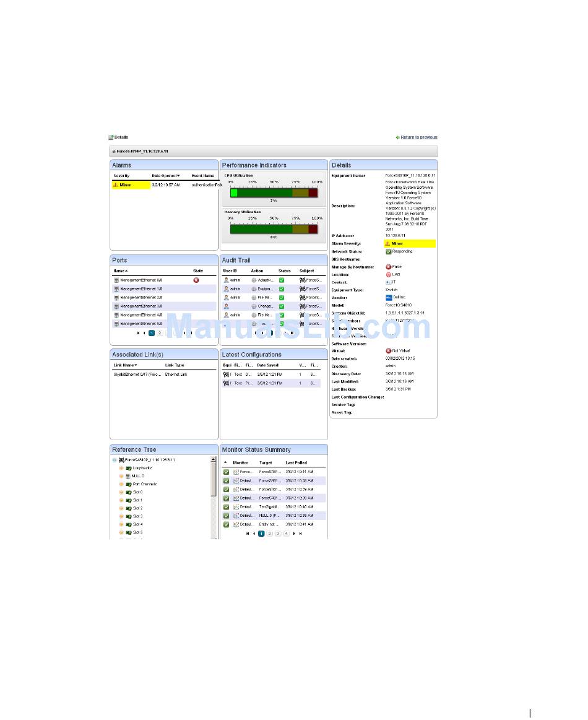Click equipment icon in first Latest Configurations row
The width and height of the screenshot is (588, 720).
point(227,375)
